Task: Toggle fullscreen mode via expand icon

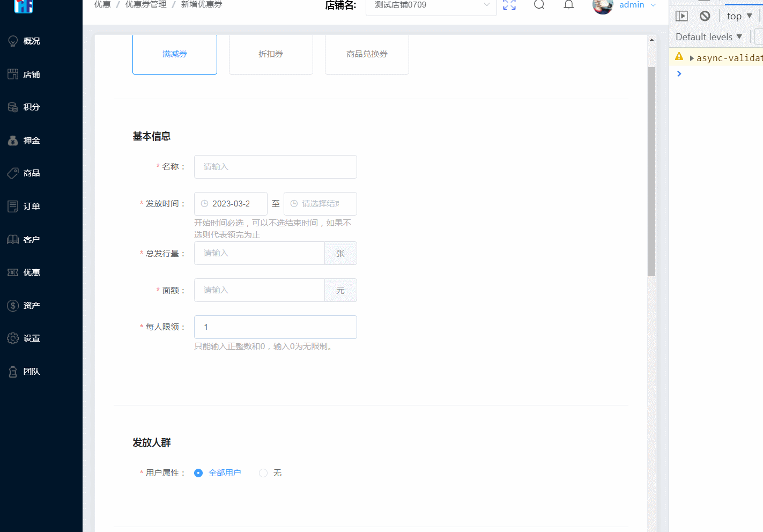Action: (x=509, y=5)
